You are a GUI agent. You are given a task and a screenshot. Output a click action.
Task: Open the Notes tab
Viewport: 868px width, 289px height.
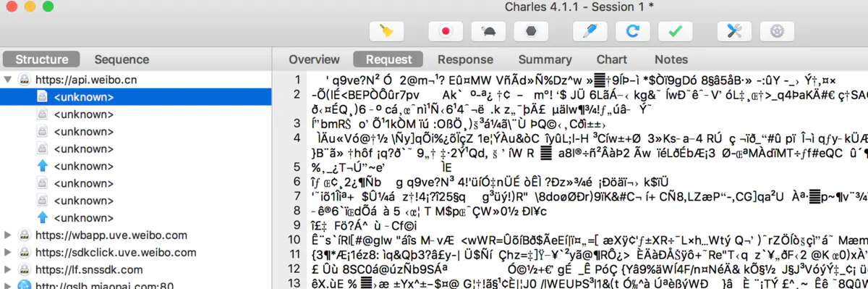671,59
